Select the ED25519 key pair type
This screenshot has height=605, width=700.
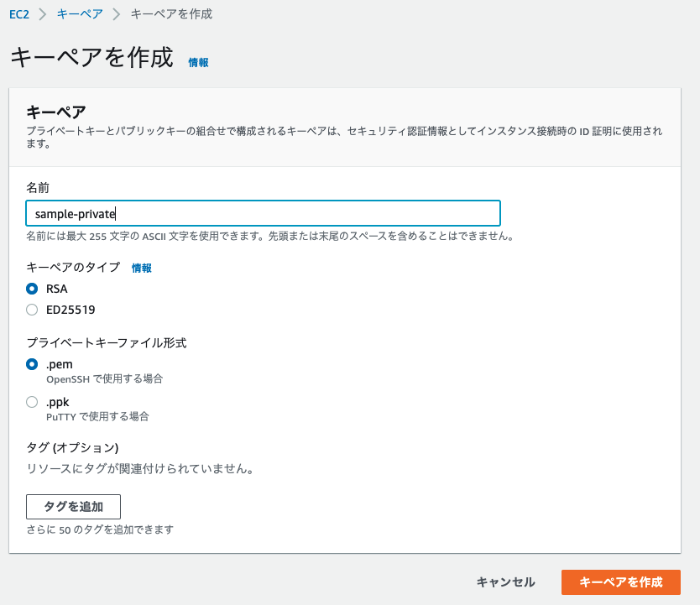(32, 310)
